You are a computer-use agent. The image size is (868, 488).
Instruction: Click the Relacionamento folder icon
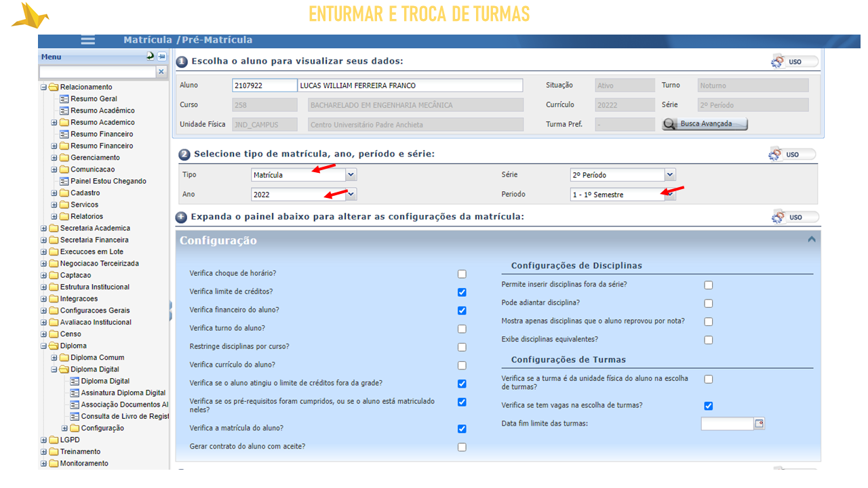coord(54,87)
